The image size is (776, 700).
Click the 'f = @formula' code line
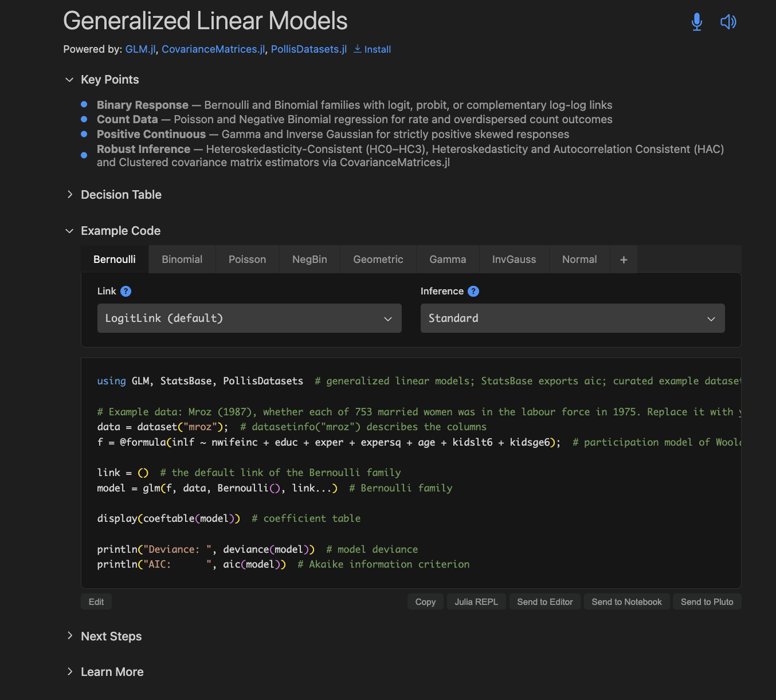[x=419, y=442]
